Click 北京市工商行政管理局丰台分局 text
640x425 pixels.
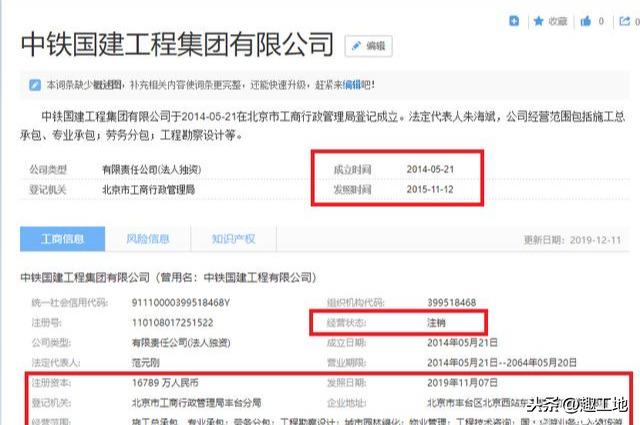196,403
